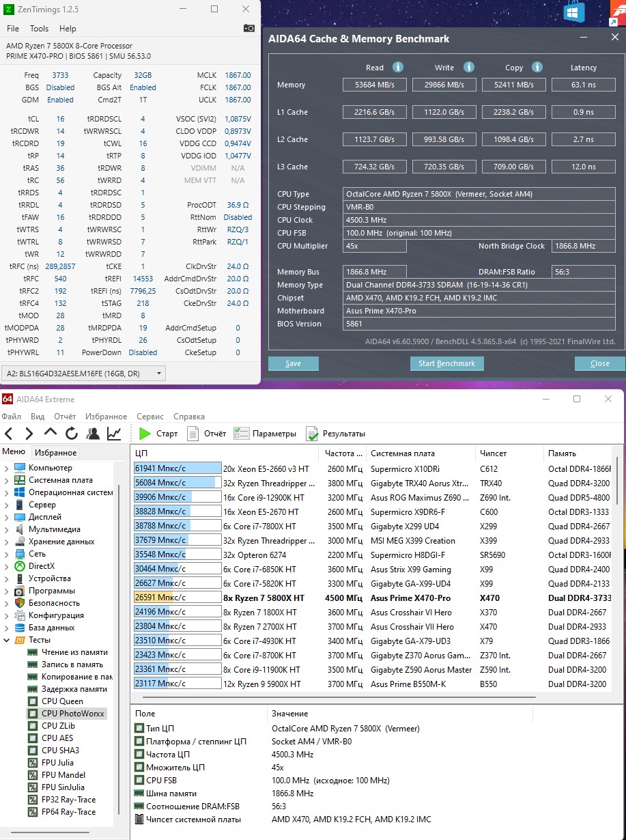Click the graph chart toolbar icon
The image size is (626, 840).
(115, 434)
